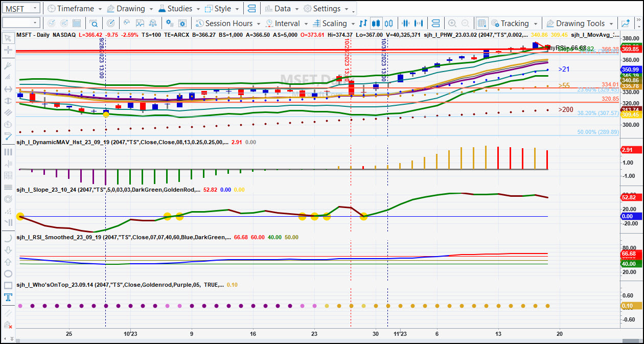Select the pointer arrow drawing tool
This screenshot has width=644, height=344.
(8, 38)
